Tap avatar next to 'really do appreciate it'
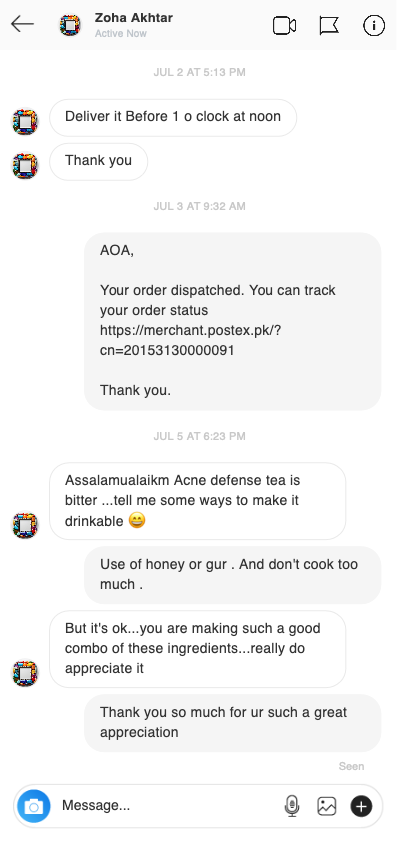 click(x=25, y=673)
